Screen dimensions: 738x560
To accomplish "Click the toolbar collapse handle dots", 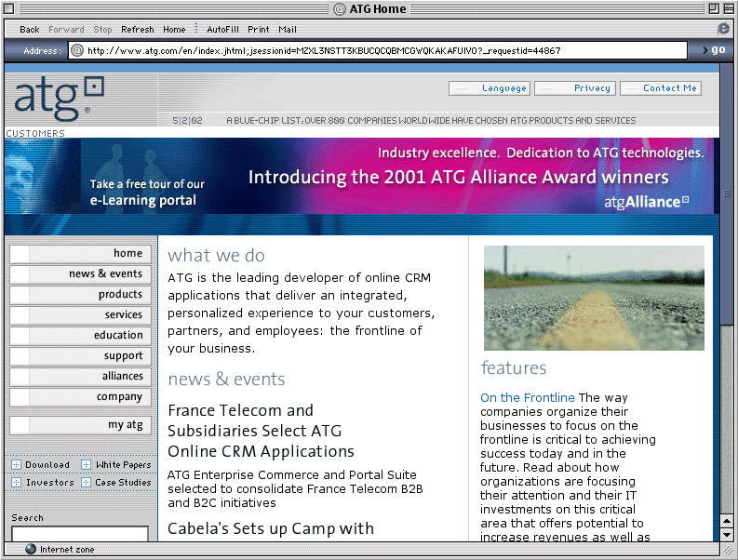I will (196, 28).
